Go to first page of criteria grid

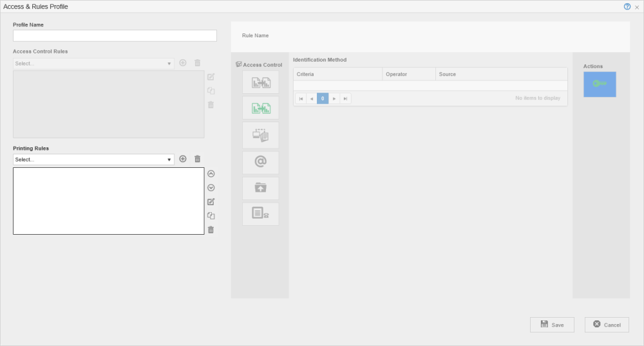tap(301, 98)
